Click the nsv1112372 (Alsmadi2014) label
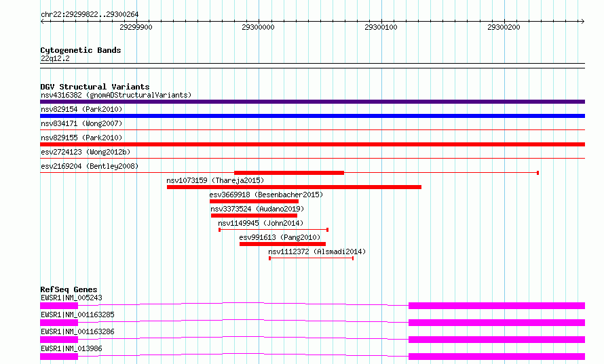The image size is (604, 364). pos(317,251)
